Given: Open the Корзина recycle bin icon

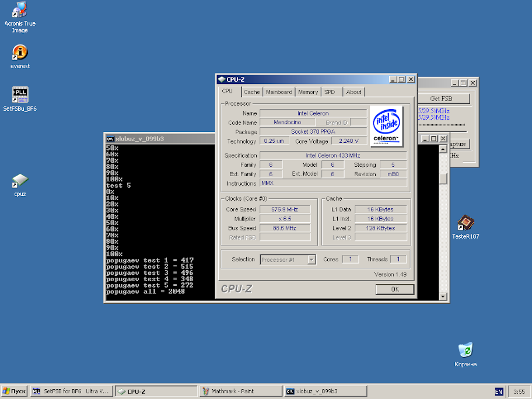Looking at the screenshot, I should [x=466, y=355].
